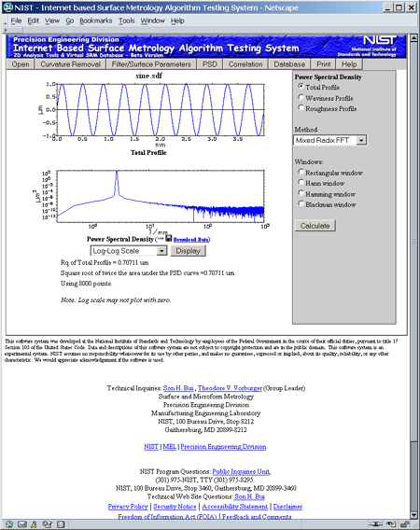Open the Go menu
420x530 pixels.
[x=70, y=21]
